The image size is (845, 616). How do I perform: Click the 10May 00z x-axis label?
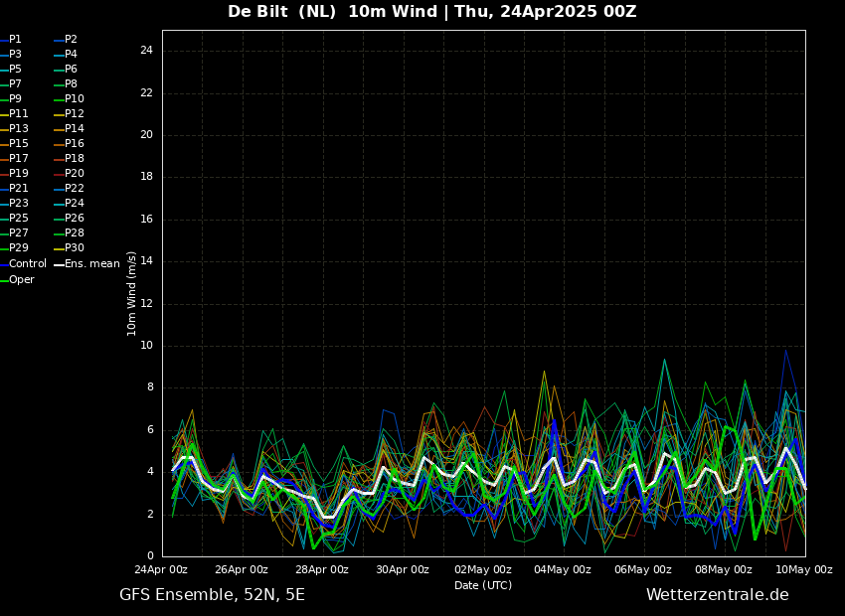coord(803,570)
